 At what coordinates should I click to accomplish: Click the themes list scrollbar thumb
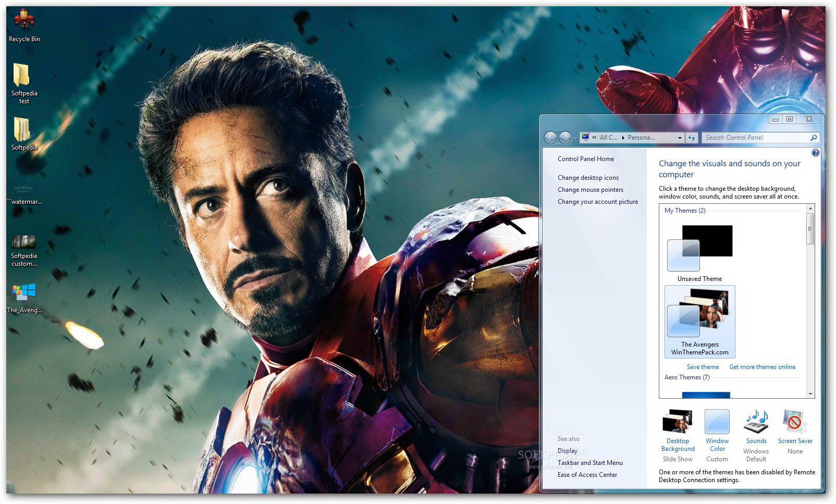[810, 228]
